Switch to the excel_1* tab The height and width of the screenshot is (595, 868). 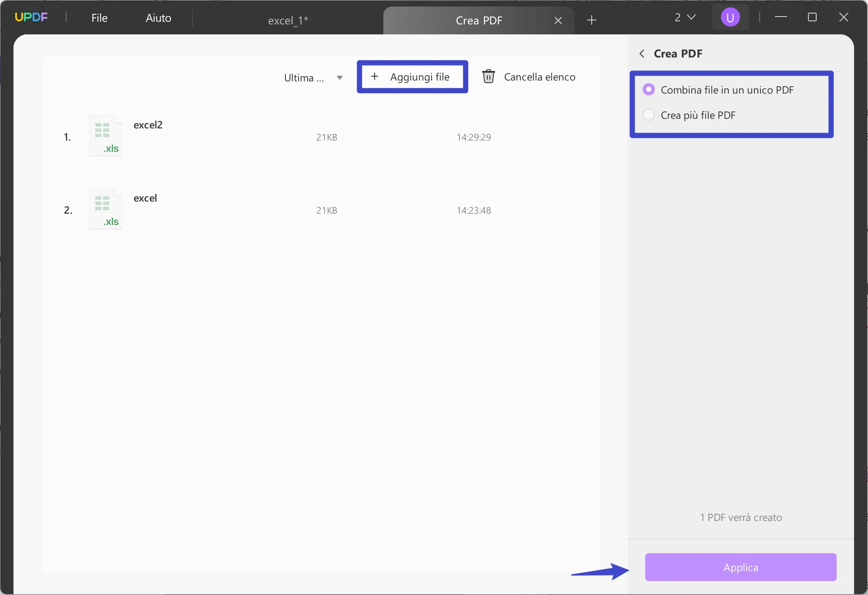coord(288,20)
